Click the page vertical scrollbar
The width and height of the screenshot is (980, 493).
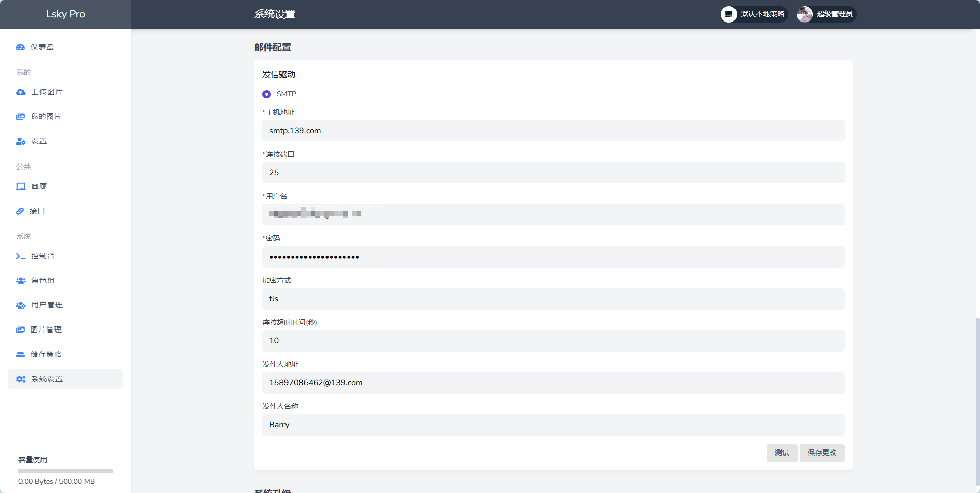click(x=977, y=402)
